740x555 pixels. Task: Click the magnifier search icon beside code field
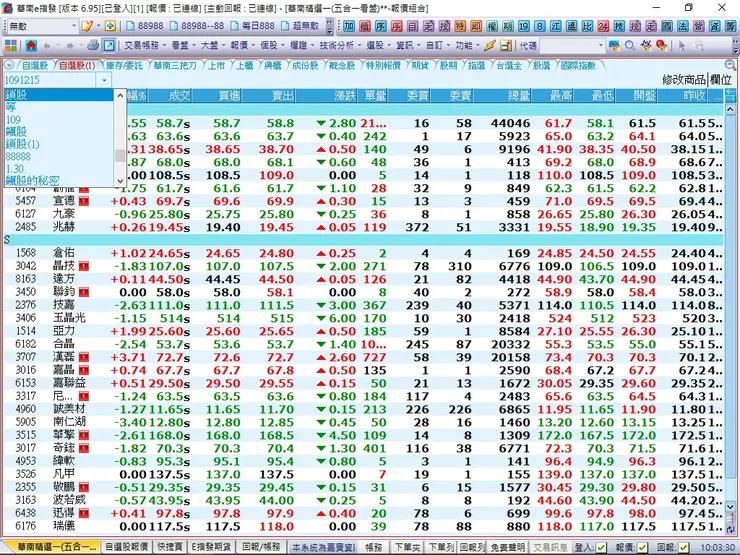point(630,46)
